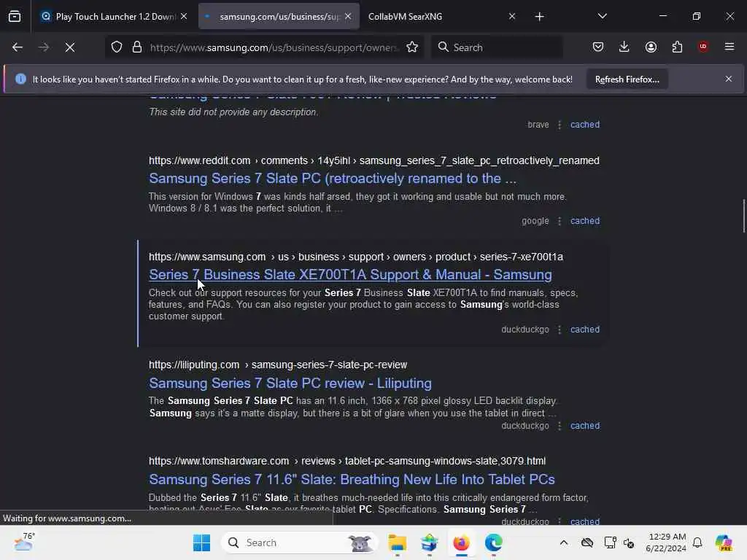Open File Explorer from taskbar
This screenshot has height=560, width=747.
tap(397, 542)
